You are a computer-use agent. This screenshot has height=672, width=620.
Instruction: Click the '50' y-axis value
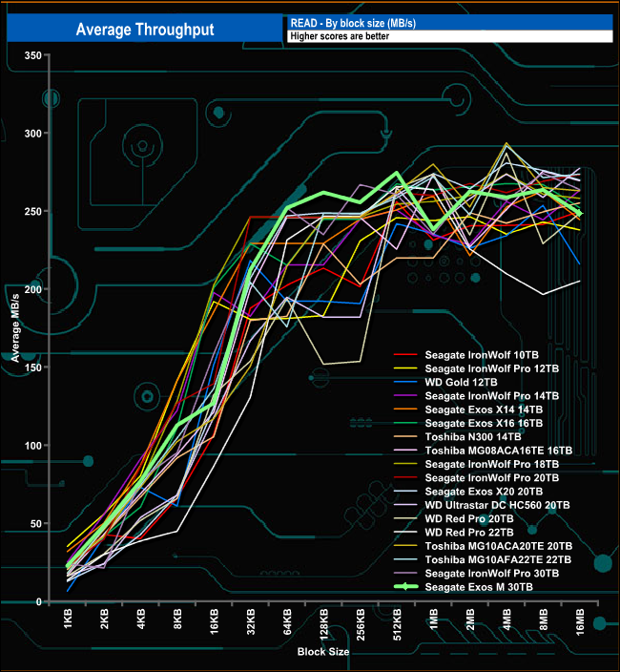(35, 524)
